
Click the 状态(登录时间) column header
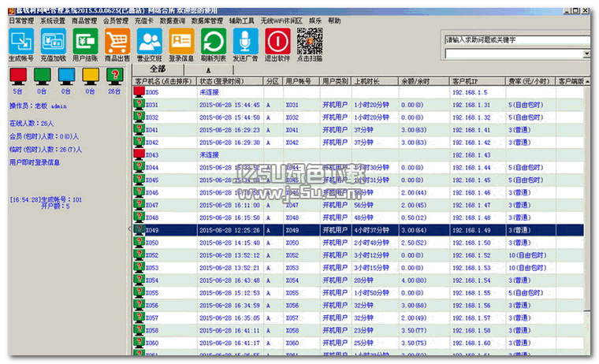[x=230, y=81]
